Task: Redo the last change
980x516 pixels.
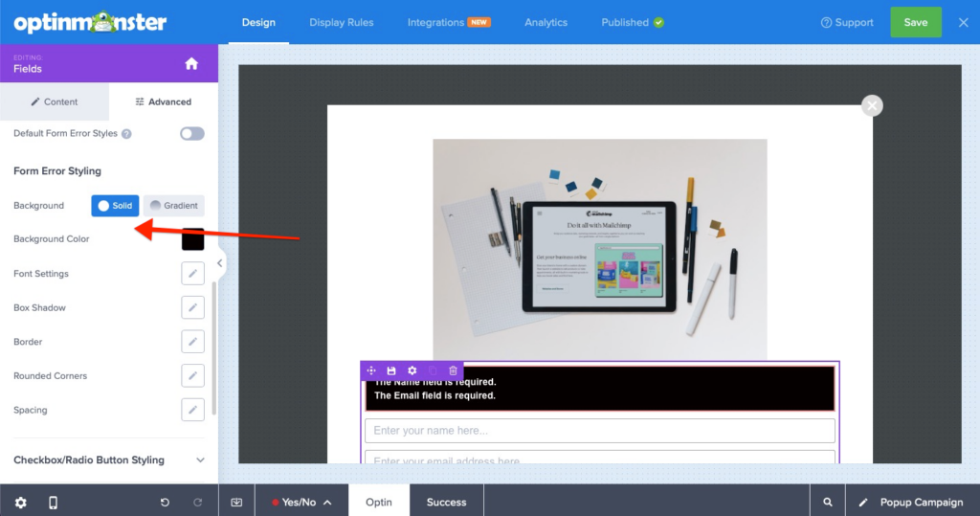Action: coord(197,503)
